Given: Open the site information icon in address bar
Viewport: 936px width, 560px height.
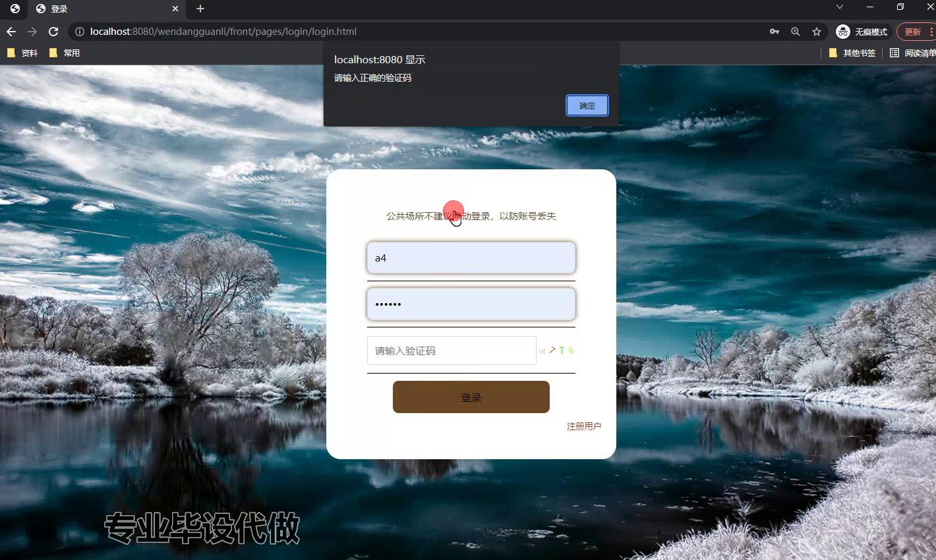Looking at the screenshot, I should 78,31.
